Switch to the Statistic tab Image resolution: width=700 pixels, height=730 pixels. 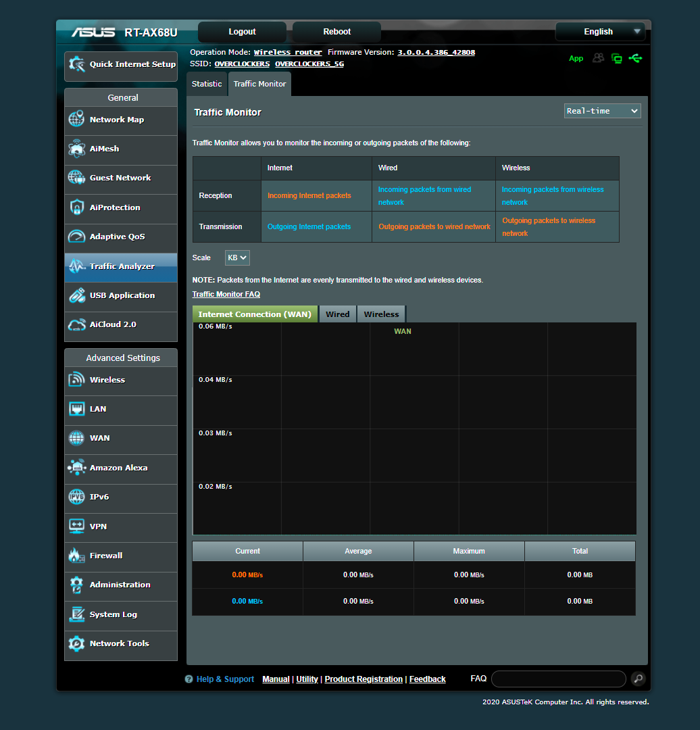coord(207,84)
